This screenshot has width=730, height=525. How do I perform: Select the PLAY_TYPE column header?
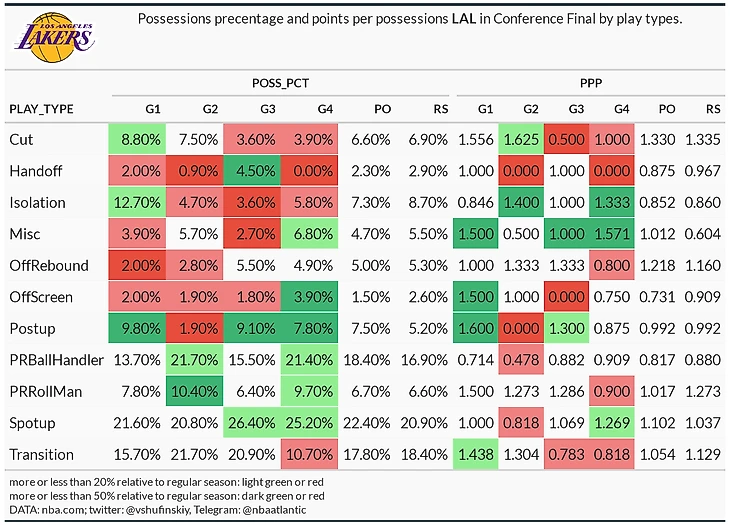[x=41, y=109]
